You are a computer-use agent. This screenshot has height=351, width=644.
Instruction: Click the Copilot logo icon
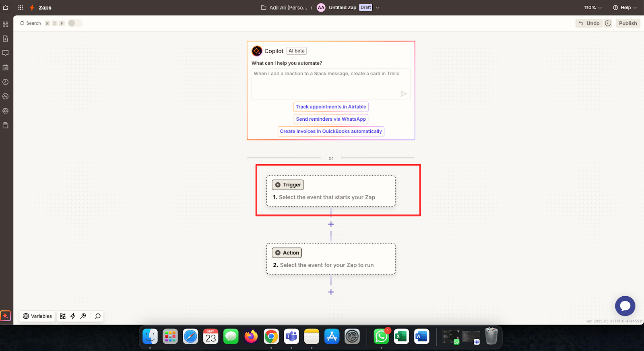click(x=257, y=51)
